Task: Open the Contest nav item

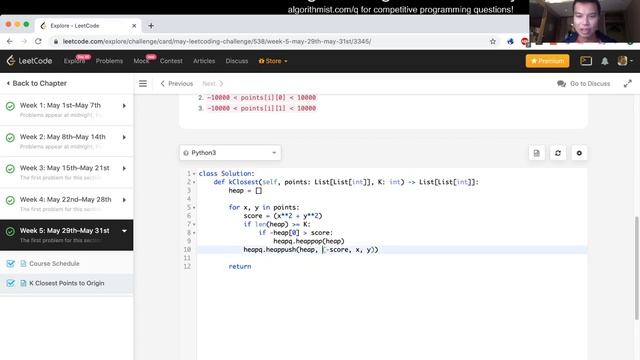Action: 171,61
